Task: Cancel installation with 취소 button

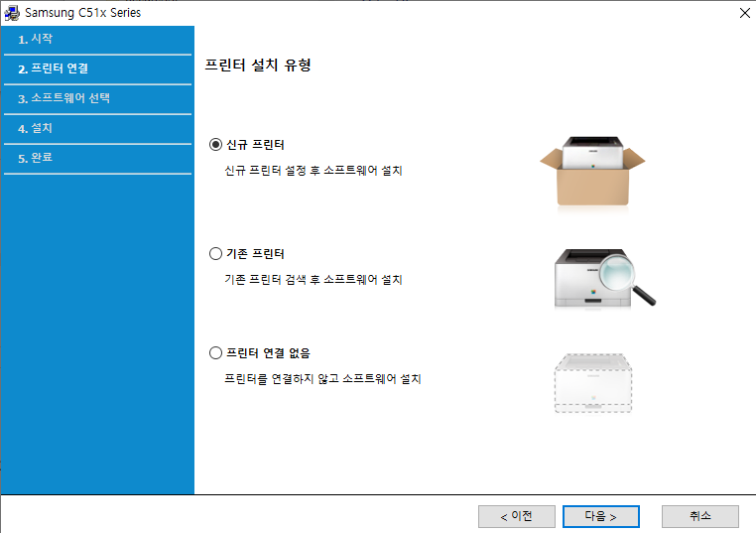Action: pyautogui.click(x=700, y=516)
